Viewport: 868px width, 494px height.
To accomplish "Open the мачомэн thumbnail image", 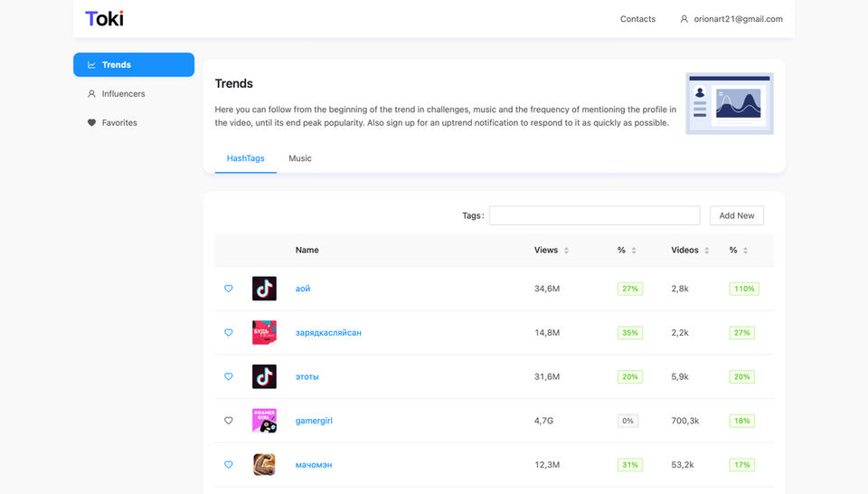I will click(264, 465).
